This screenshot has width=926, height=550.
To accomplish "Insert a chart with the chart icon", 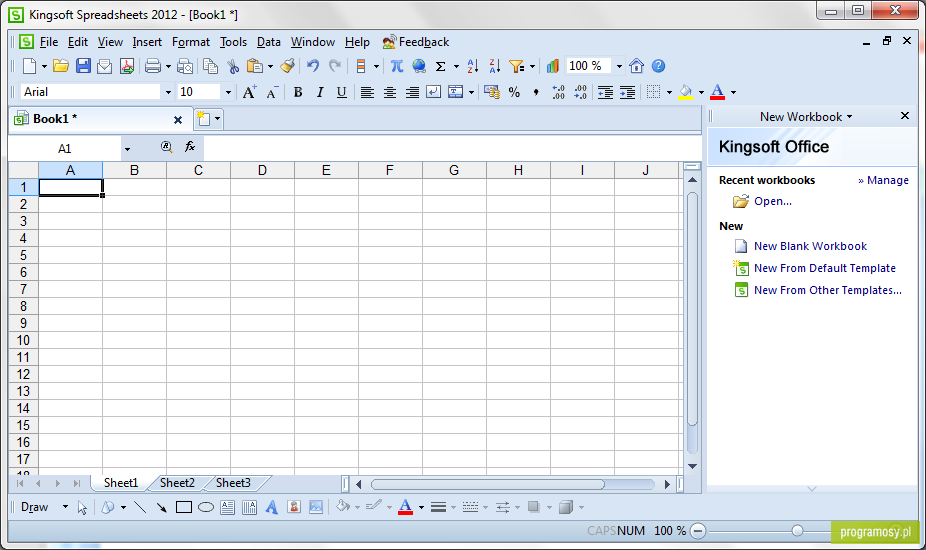I will coord(553,66).
